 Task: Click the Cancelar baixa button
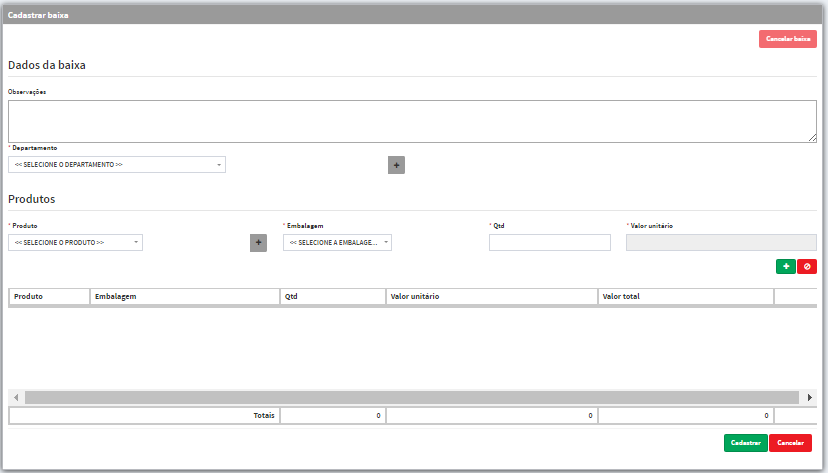[788, 39]
